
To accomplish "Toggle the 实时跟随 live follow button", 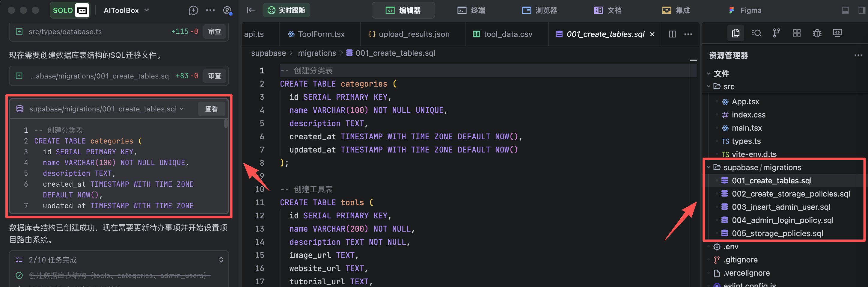I will tap(287, 10).
